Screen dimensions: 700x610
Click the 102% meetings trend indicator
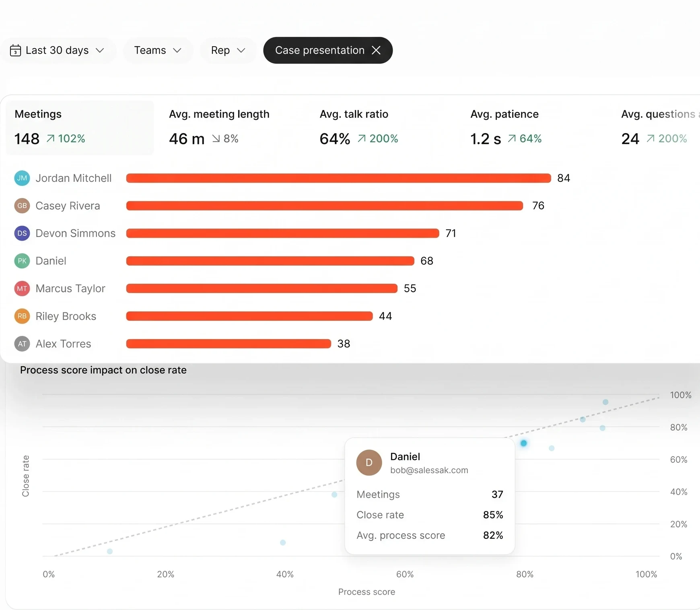(66, 138)
